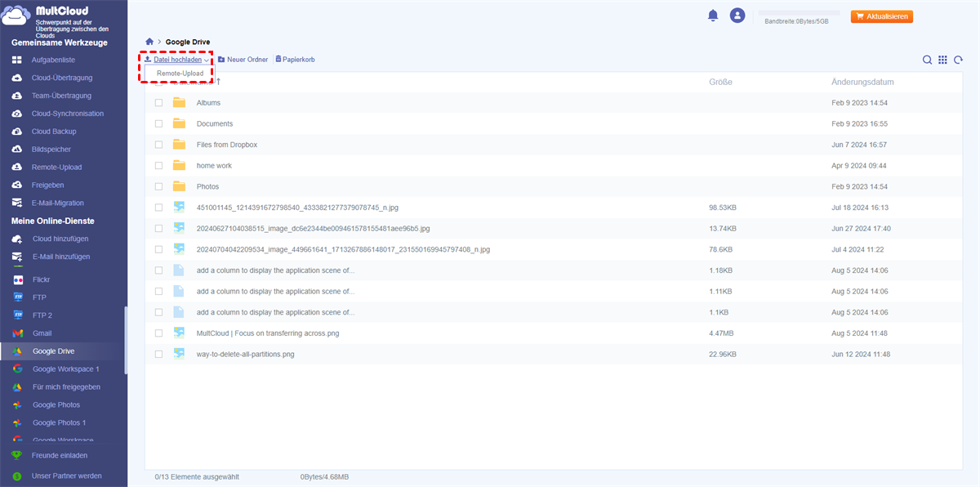Open Cloud-Synchronisation in the sidebar
The image size is (980, 487).
pyautogui.click(x=67, y=114)
